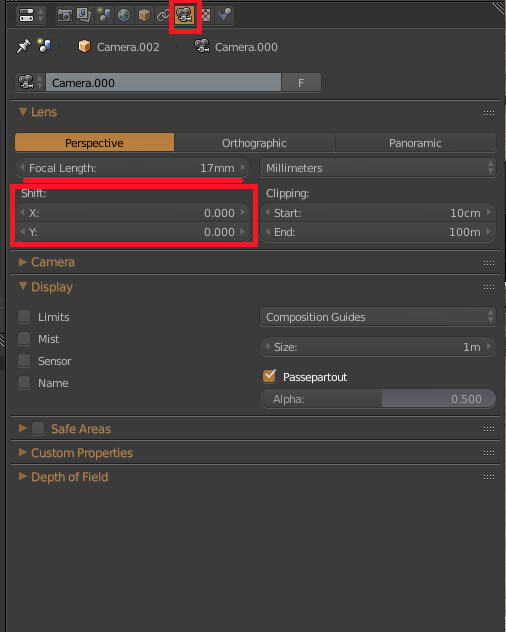This screenshot has height=632, width=506.
Task: Open the Scene properties tab
Action: 104,15
